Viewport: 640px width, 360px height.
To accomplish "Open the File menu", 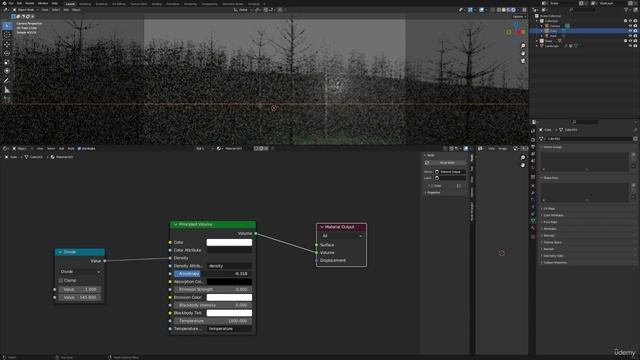I will tap(11, 3).
